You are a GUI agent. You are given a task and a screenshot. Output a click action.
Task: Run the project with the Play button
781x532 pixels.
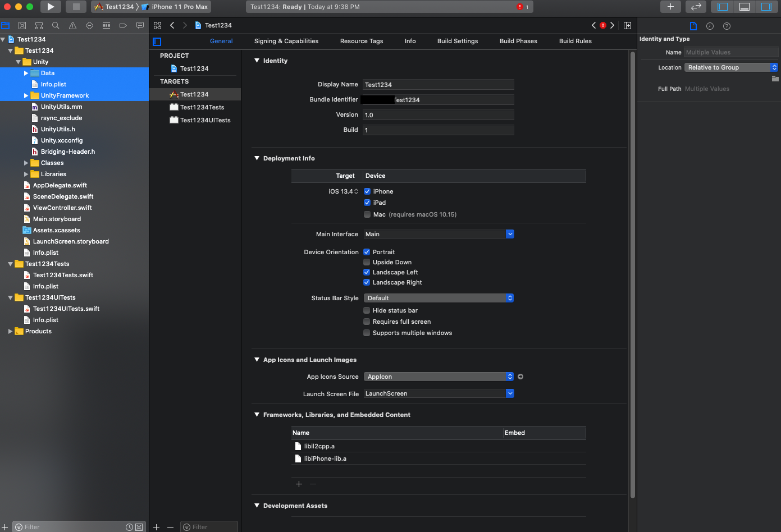(x=51, y=7)
